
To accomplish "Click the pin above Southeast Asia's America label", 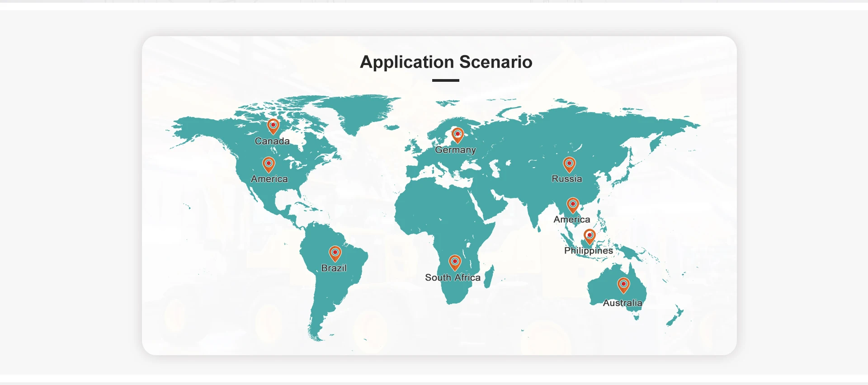I will pos(573,205).
